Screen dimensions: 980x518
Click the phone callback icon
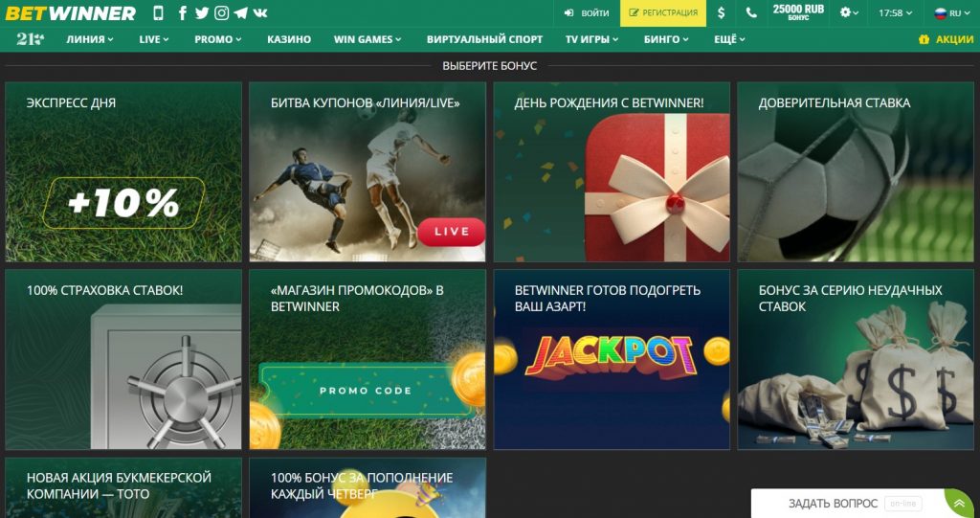click(751, 13)
